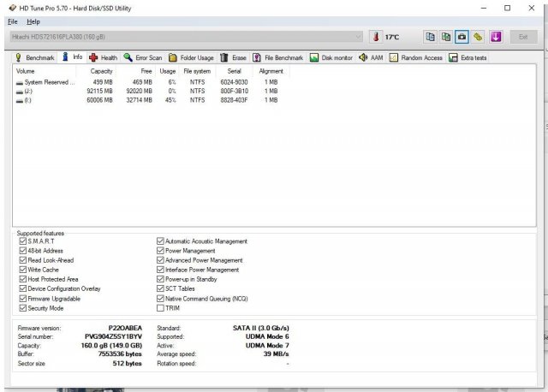Open the File menu

[x=12, y=21]
